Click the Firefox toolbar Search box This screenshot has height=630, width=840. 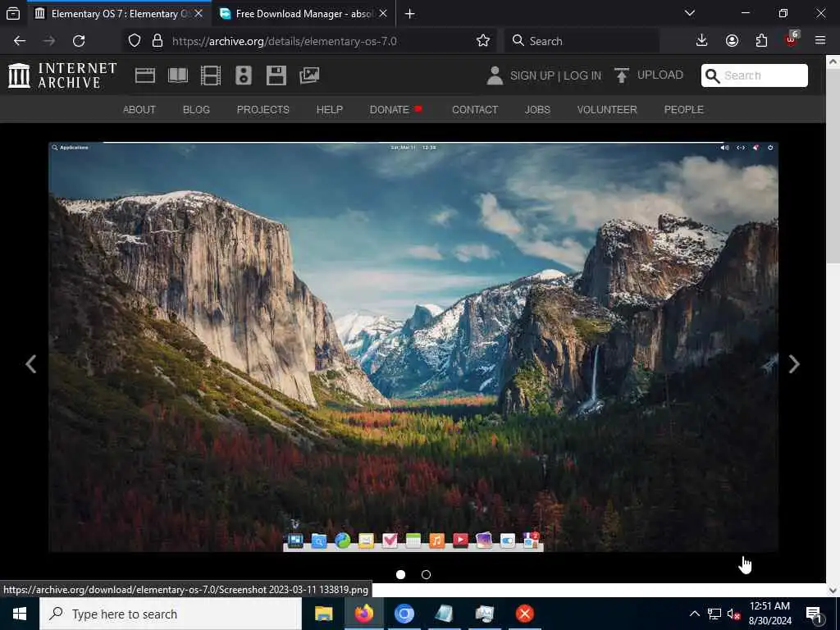[582, 41]
